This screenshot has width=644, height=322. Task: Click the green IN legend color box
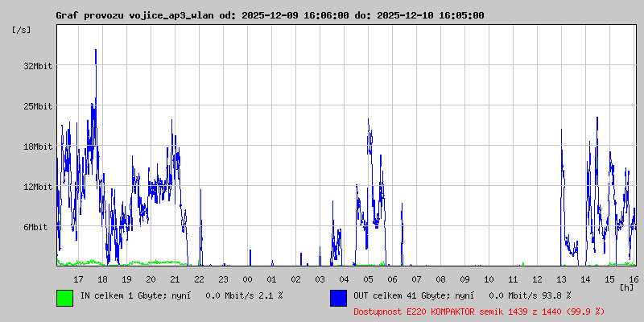click(x=64, y=298)
